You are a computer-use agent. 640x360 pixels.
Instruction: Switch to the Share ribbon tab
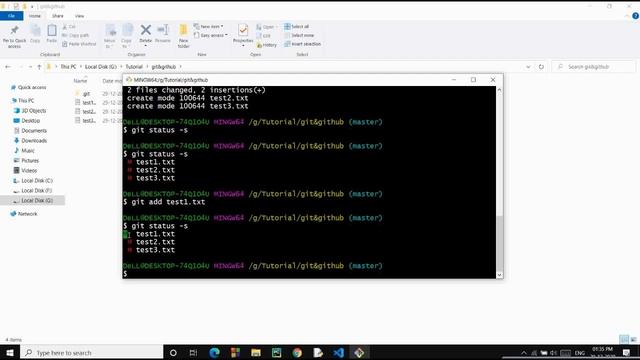tap(58, 16)
